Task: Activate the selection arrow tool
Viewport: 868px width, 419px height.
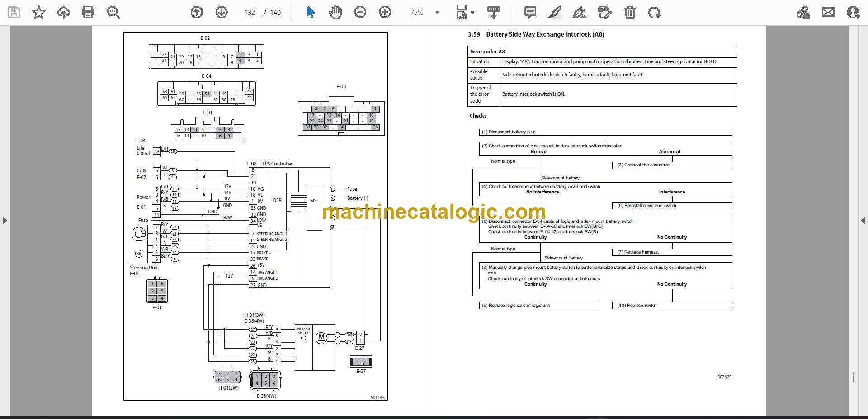Action: tap(310, 12)
